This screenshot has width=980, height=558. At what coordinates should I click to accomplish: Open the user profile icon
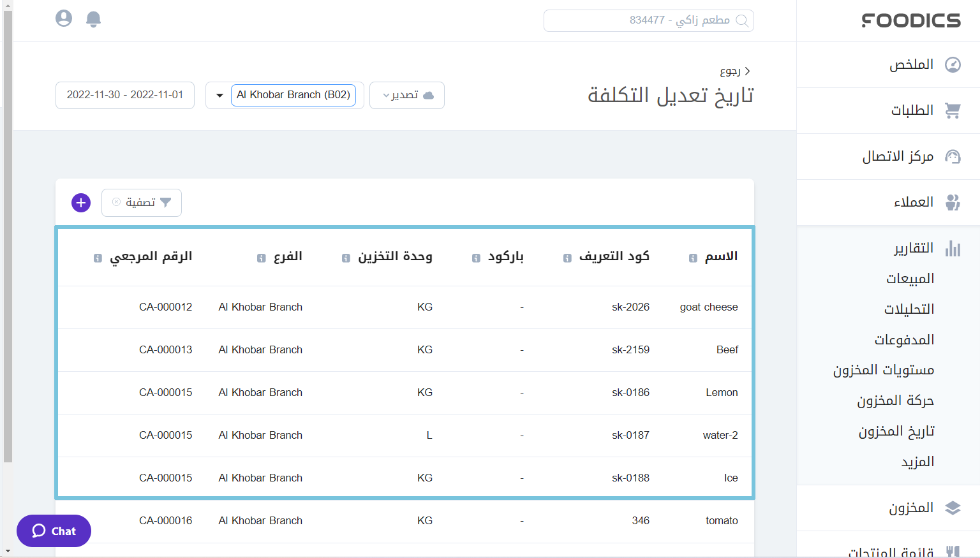coord(64,18)
